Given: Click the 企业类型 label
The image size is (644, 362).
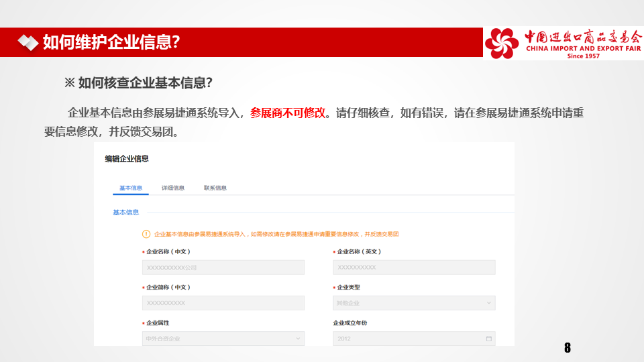Looking at the screenshot, I should [x=348, y=288].
